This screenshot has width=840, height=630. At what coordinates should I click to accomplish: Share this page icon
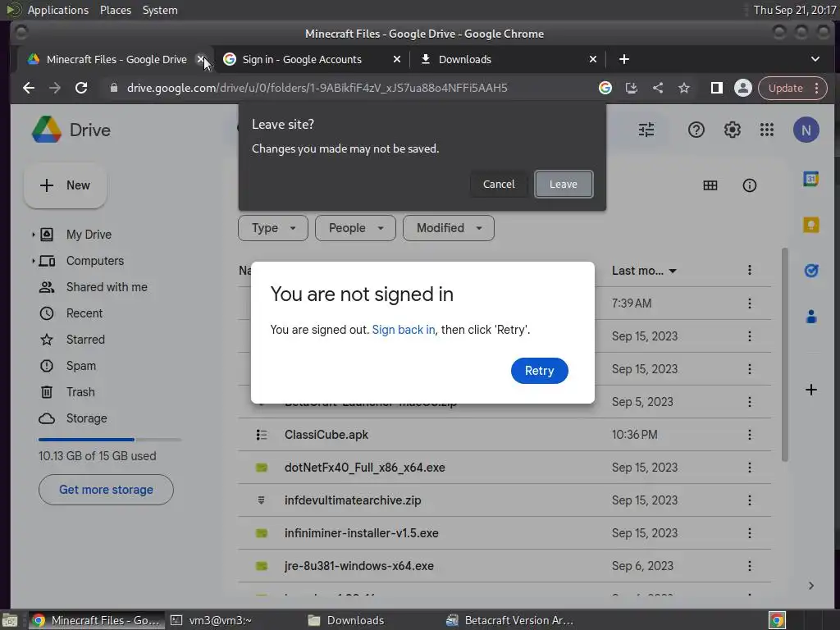click(658, 88)
